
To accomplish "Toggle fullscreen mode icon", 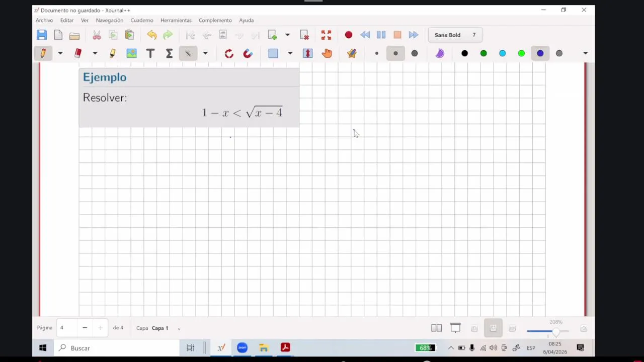I will (326, 35).
